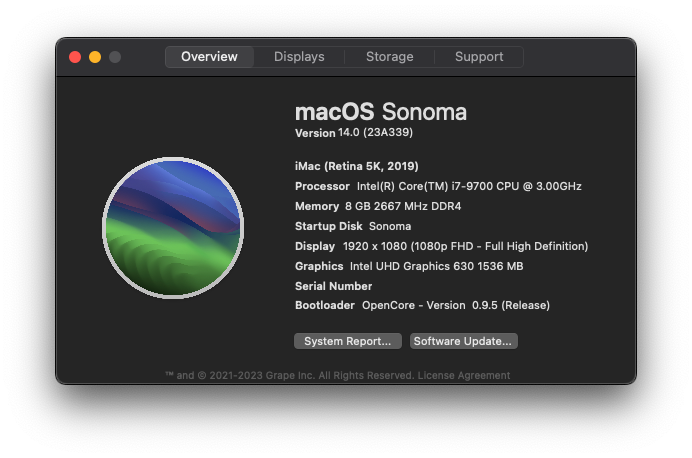Open the Displays tab
692x458 pixels.
(299, 57)
